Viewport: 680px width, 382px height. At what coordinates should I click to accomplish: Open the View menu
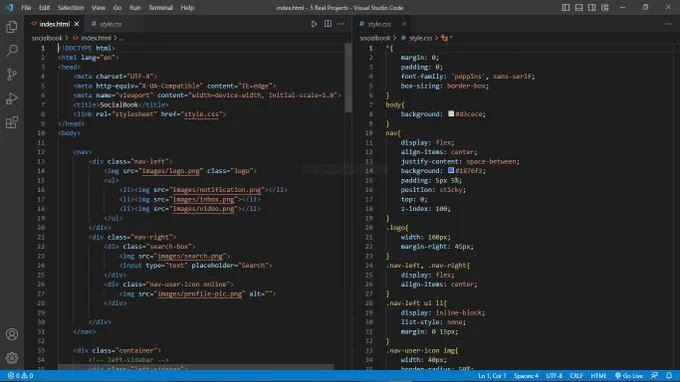pos(98,7)
